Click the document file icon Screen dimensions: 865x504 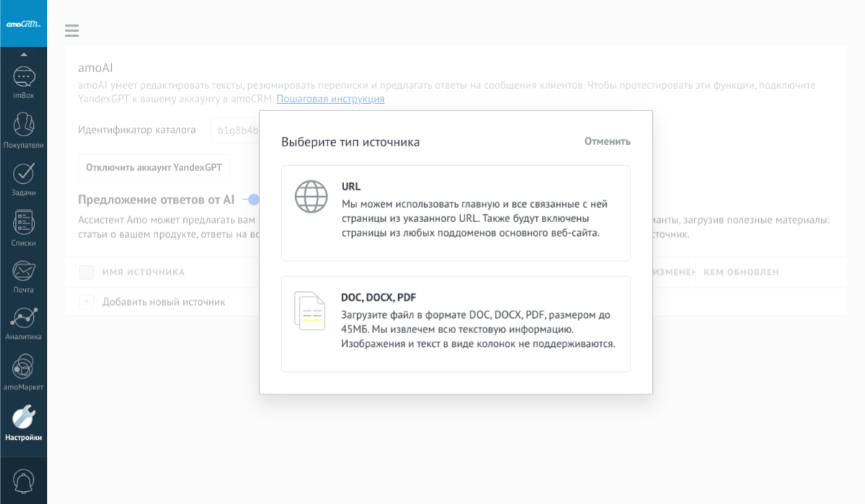pyautogui.click(x=309, y=311)
